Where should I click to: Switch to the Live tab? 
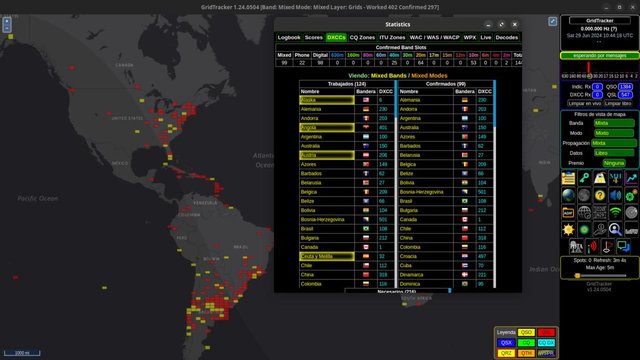[485, 38]
